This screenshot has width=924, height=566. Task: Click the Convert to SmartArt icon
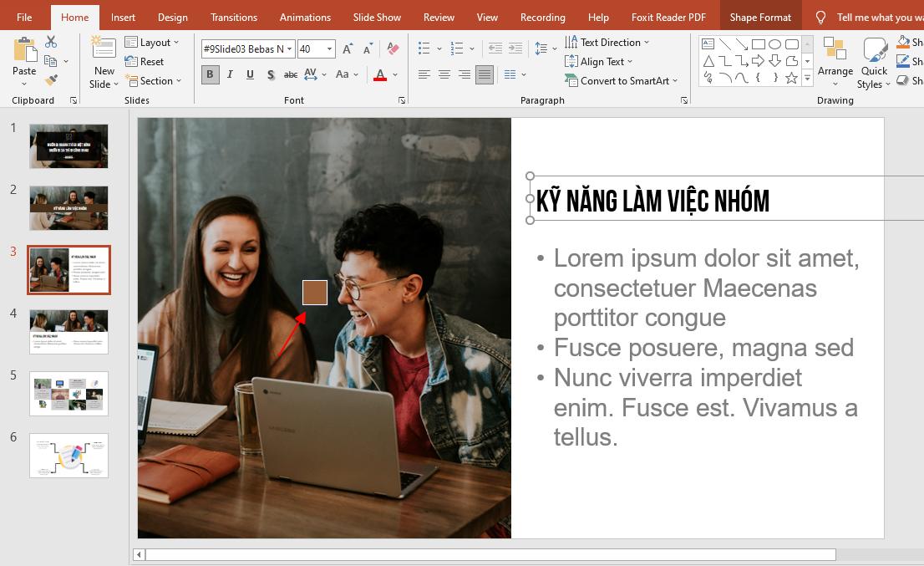[571, 80]
